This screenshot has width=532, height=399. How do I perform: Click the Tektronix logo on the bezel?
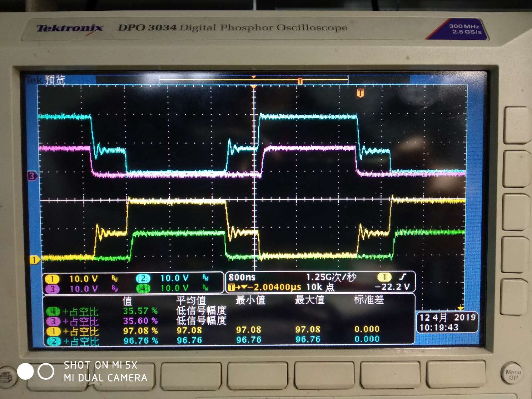point(69,28)
